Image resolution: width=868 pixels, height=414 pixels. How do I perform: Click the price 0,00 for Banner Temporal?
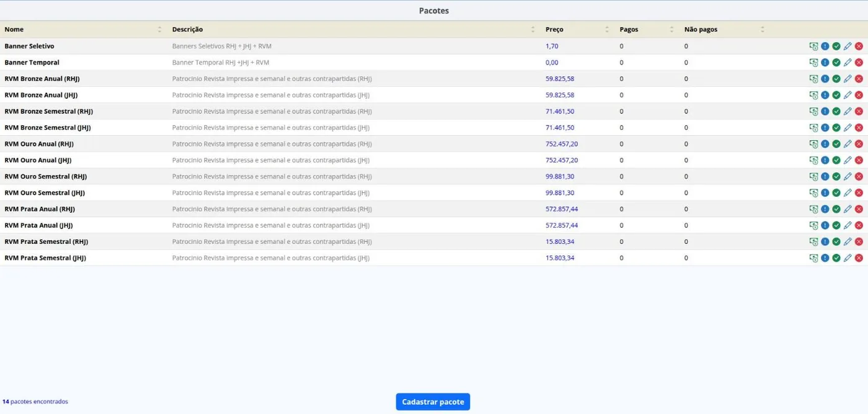tap(552, 62)
